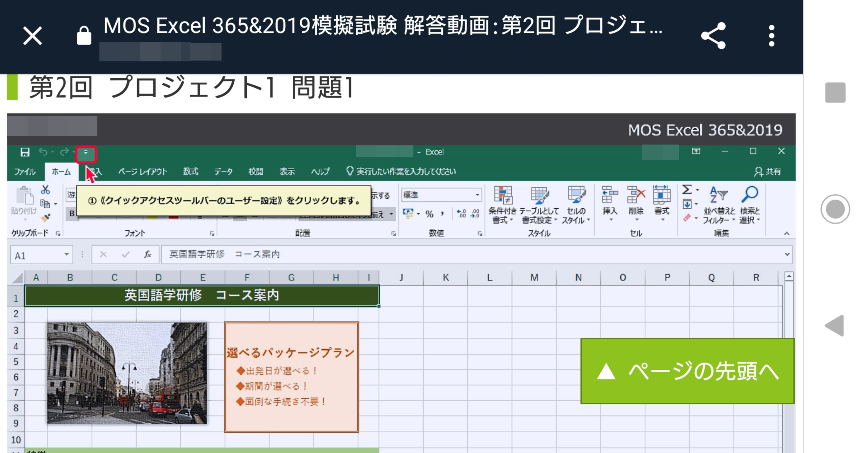Open the 配置 dialog launcher
The width and height of the screenshot is (868, 453).
pos(393,234)
